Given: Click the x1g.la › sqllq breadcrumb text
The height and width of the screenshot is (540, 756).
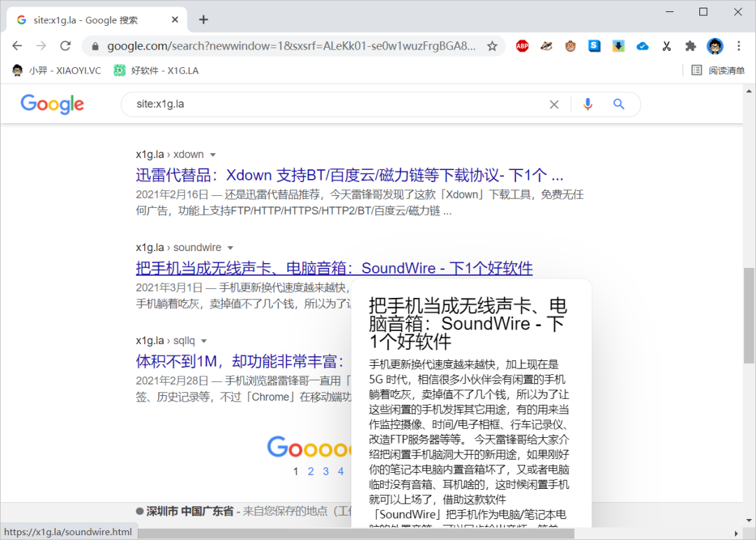Looking at the screenshot, I should (x=165, y=341).
